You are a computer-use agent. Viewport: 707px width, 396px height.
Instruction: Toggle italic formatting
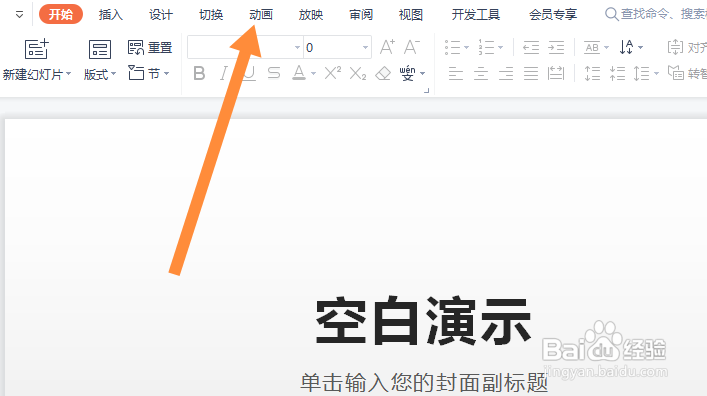point(224,73)
